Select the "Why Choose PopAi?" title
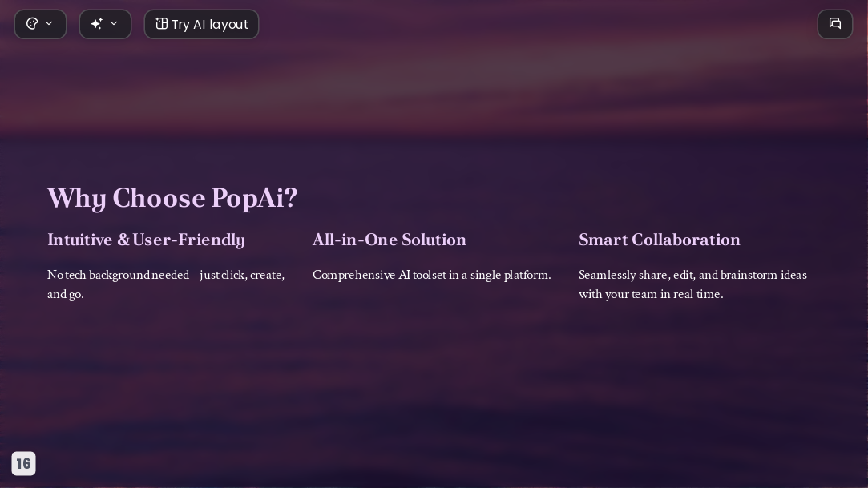This screenshot has width=868, height=488. (x=172, y=198)
